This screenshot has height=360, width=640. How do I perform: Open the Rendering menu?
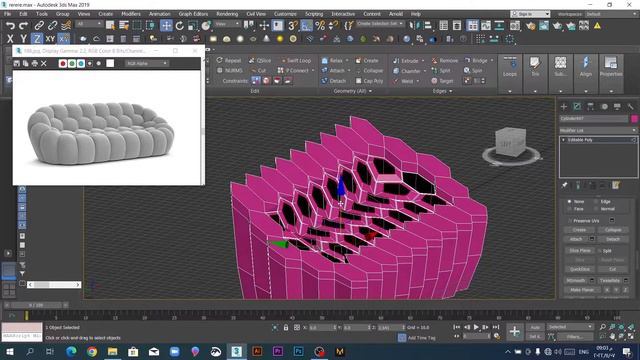[227, 14]
